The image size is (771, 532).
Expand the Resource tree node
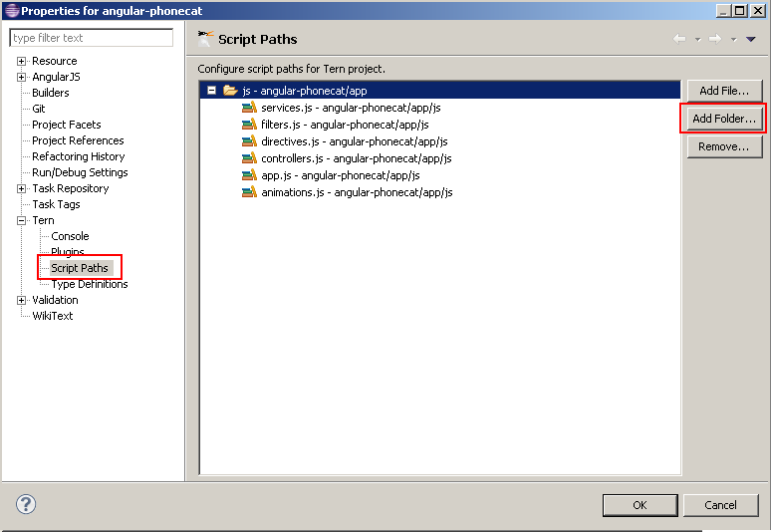click(x=21, y=61)
